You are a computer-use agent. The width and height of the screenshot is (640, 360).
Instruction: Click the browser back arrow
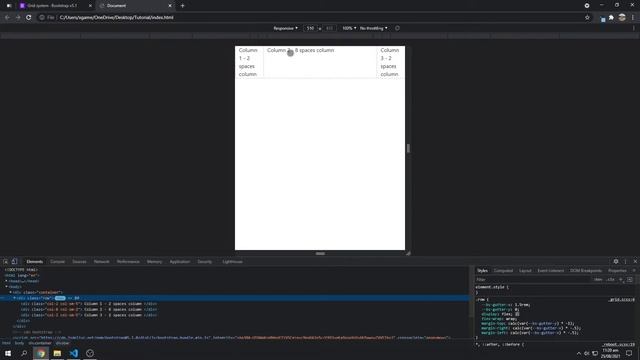pyautogui.click(x=7, y=18)
